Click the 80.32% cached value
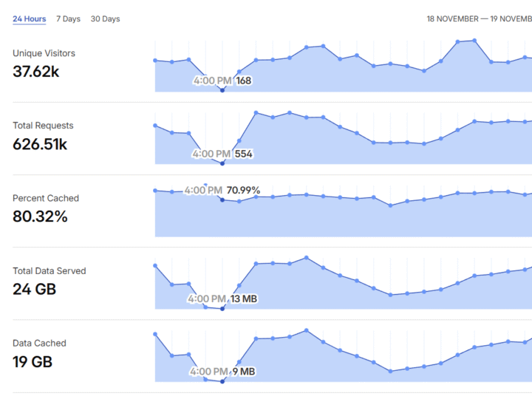 tap(40, 216)
